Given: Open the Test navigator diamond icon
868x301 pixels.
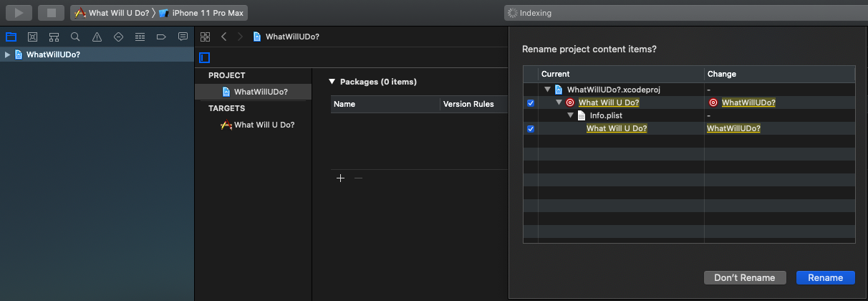Looking at the screenshot, I should [118, 37].
